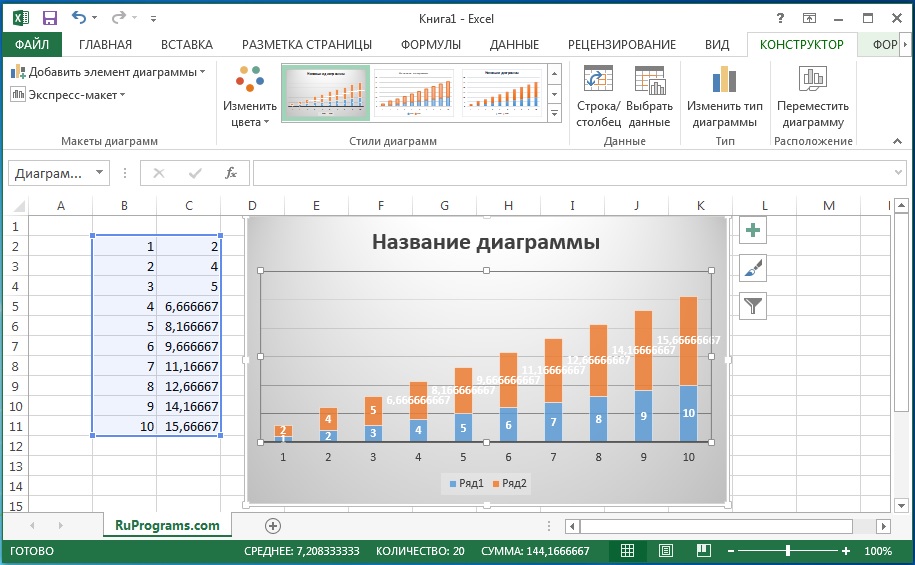The image size is (915, 565).
Task: Select the second chart style thumbnail
Action: pyautogui.click(x=414, y=93)
